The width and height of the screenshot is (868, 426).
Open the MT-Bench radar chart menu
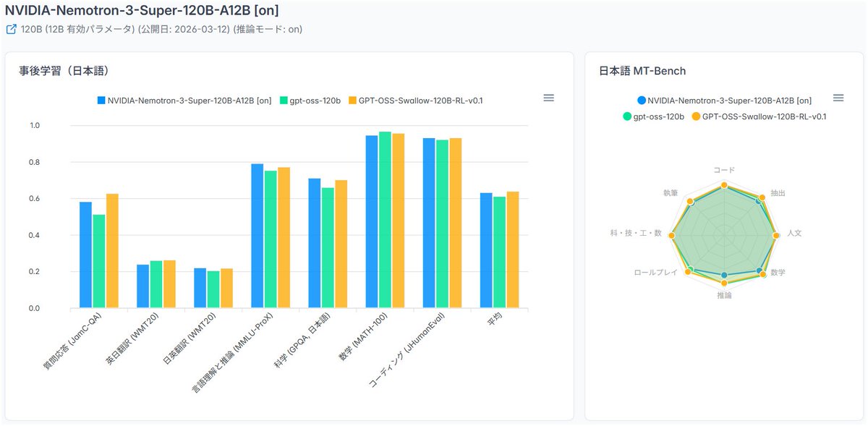(838, 98)
